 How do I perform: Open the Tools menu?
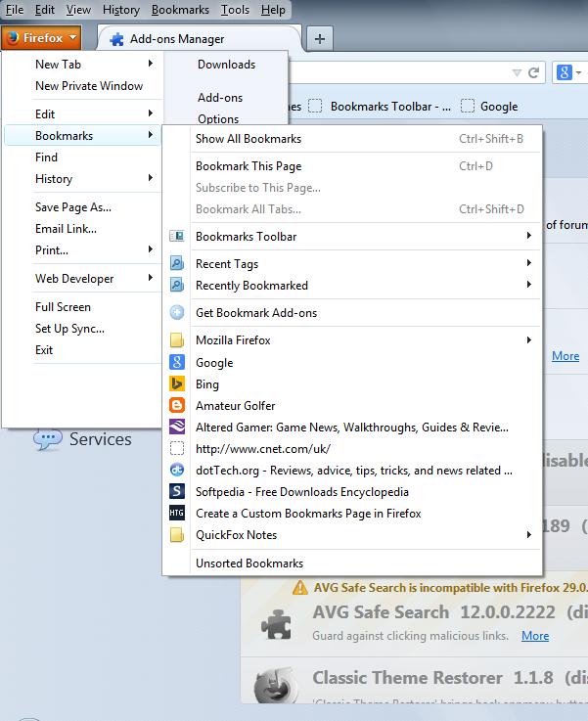click(x=235, y=10)
